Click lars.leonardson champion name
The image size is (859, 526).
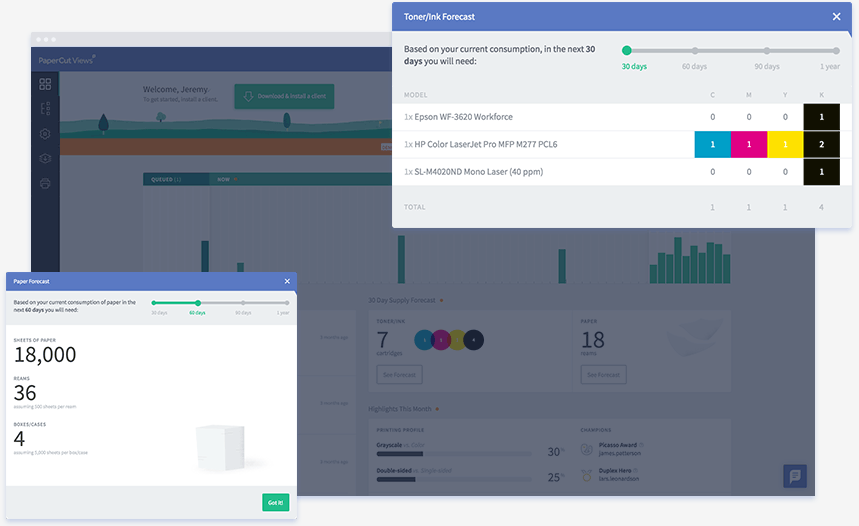point(619,478)
